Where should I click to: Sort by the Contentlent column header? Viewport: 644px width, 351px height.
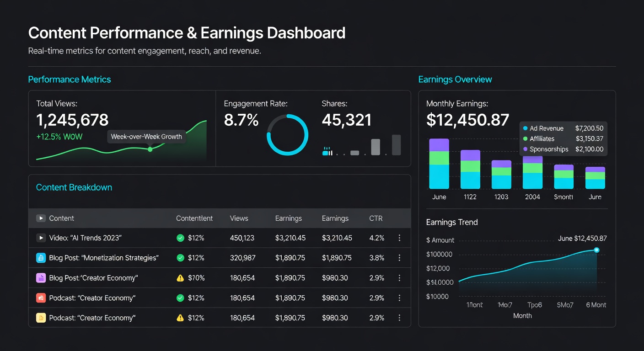click(x=194, y=218)
